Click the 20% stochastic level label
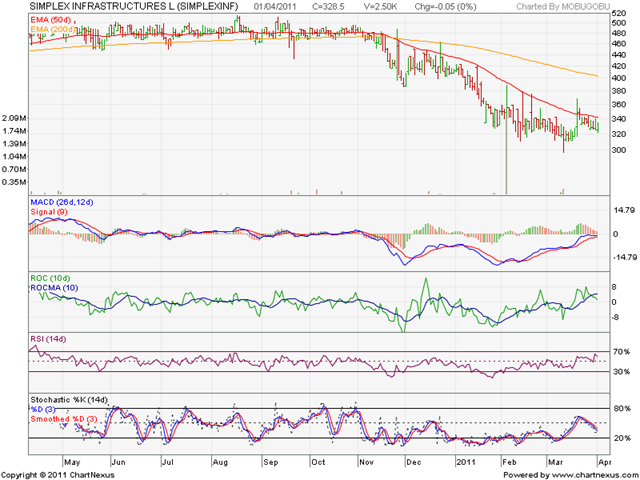Screen dimensions: 640x480 tap(621, 438)
